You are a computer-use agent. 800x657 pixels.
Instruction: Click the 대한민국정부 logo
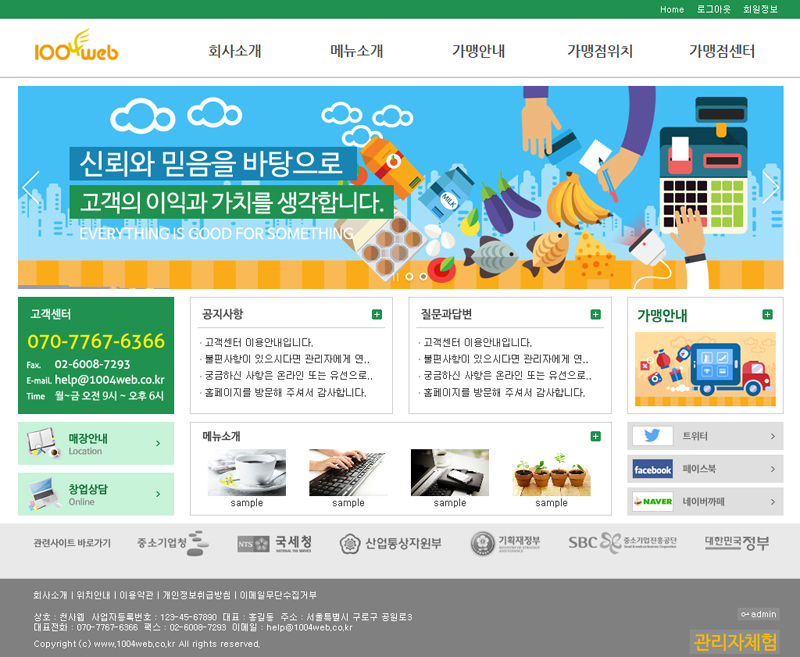click(736, 543)
